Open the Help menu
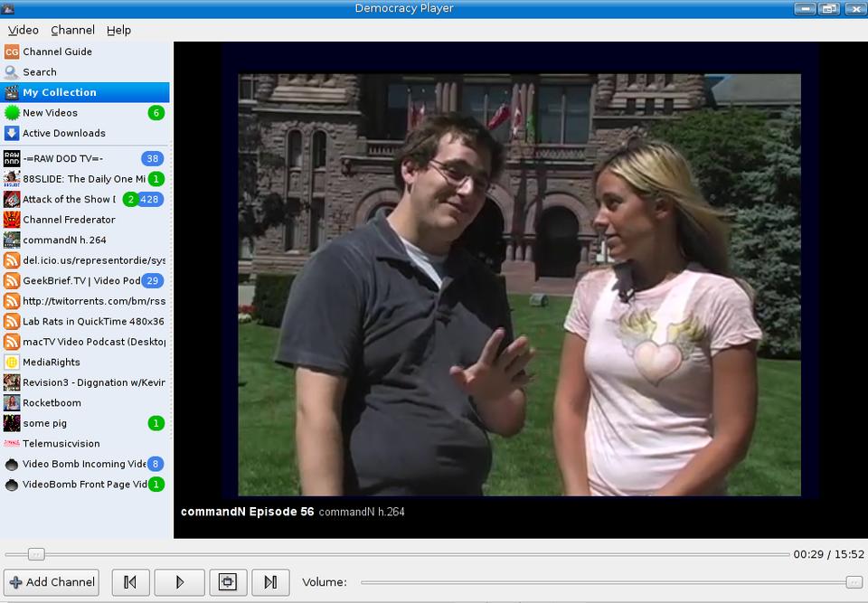This screenshot has height=603, width=868. point(118,30)
